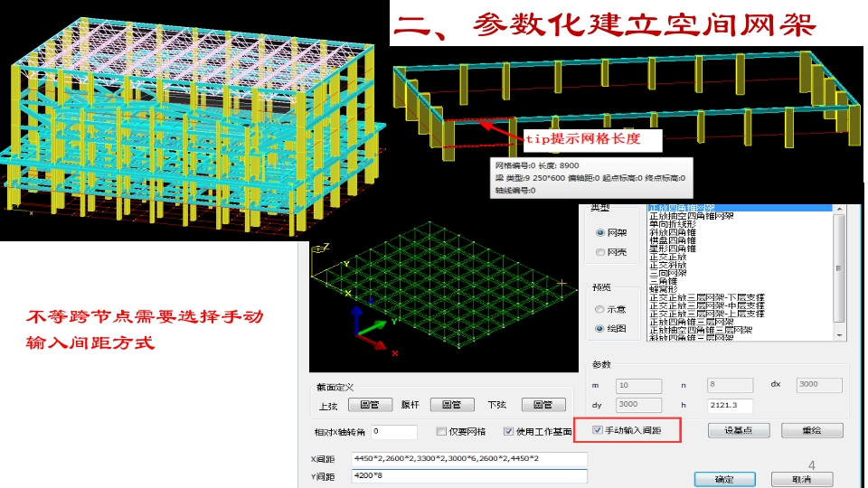
Task: Select the 网架 type radio button
Action: pyautogui.click(x=600, y=232)
